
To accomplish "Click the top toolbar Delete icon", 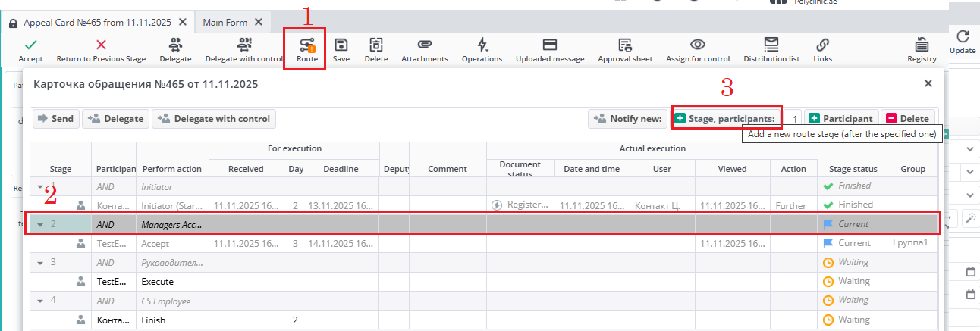I will 376,45.
